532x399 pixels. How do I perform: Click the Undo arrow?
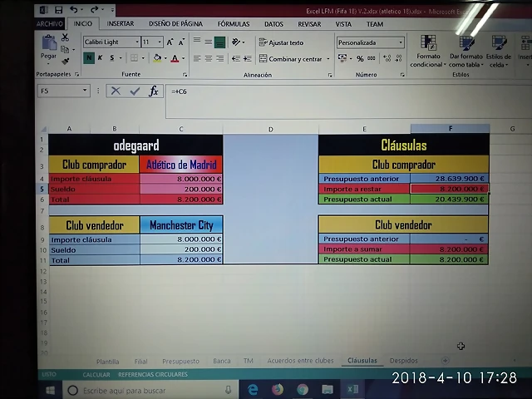[73, 10]
